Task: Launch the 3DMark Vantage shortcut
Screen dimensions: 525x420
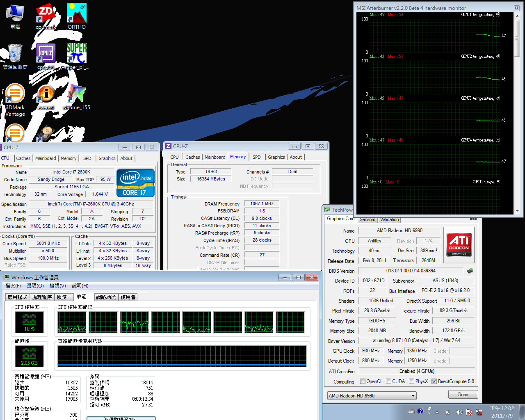Action: click(15, 100)
